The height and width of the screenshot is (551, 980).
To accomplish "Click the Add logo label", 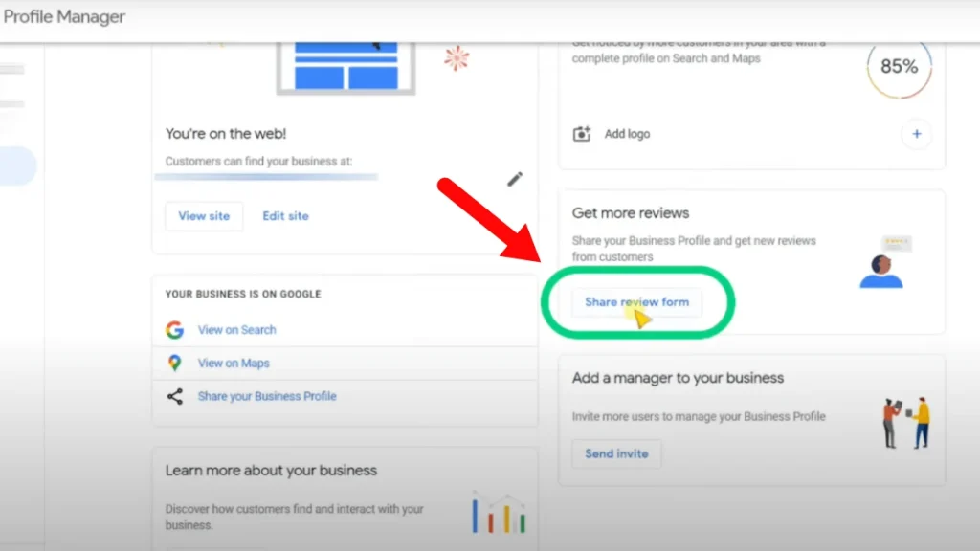I will (627, 134).
